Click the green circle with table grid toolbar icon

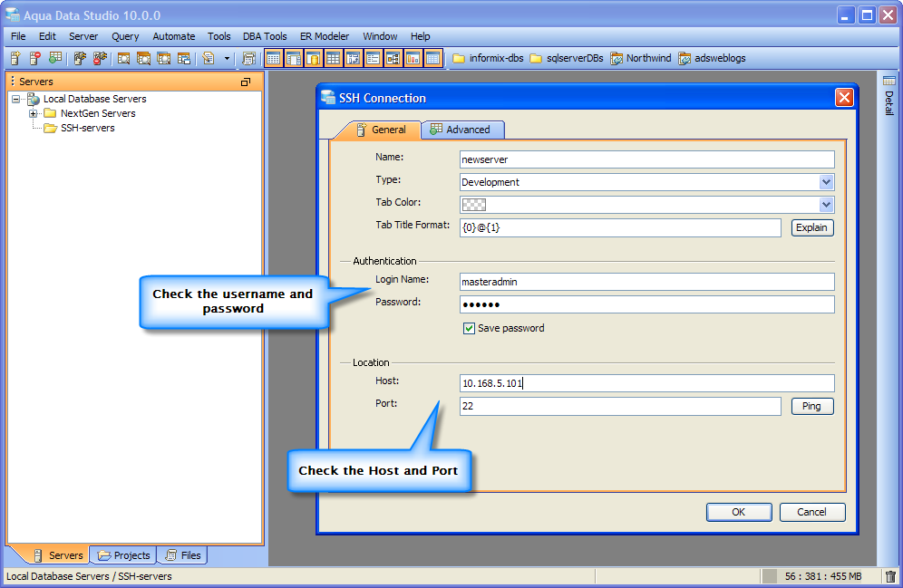(x=55, y=58)
